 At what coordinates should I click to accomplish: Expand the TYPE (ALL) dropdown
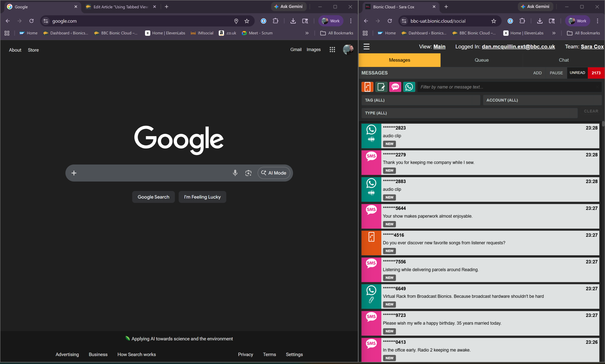point(469,113)
